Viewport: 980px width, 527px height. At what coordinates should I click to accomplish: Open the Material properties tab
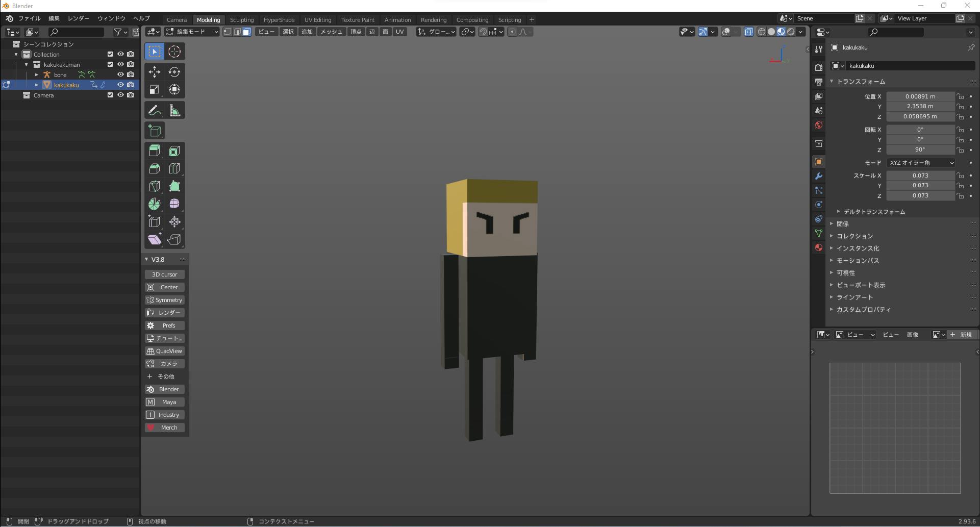[819, 247]
